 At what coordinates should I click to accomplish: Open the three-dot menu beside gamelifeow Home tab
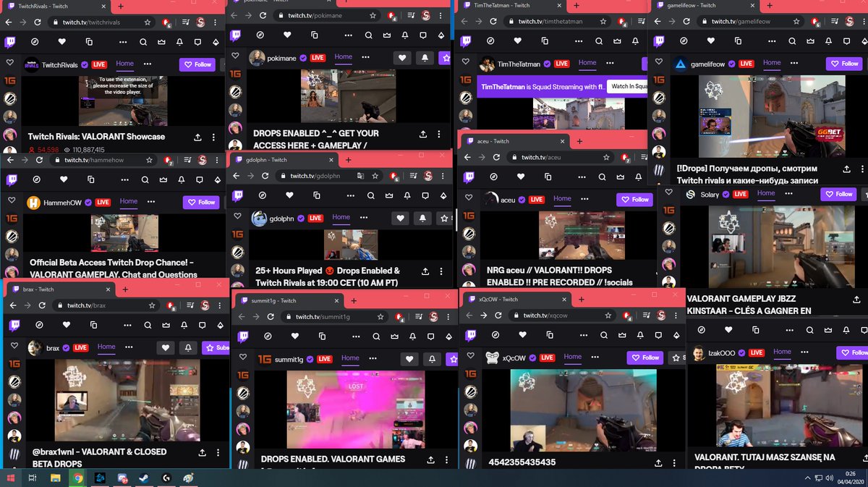click(x=794, y=63)
